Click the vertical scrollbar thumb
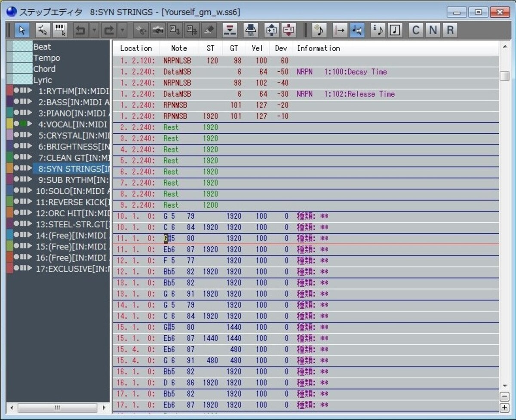 [505, 76]
